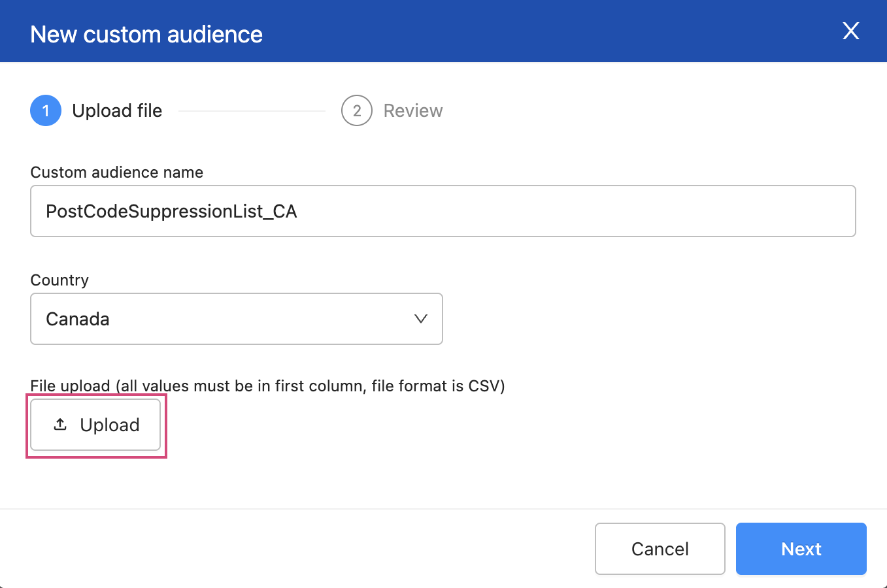Select the Upload file step label
The image size is (887, 588).
click(x=117, y=110)
